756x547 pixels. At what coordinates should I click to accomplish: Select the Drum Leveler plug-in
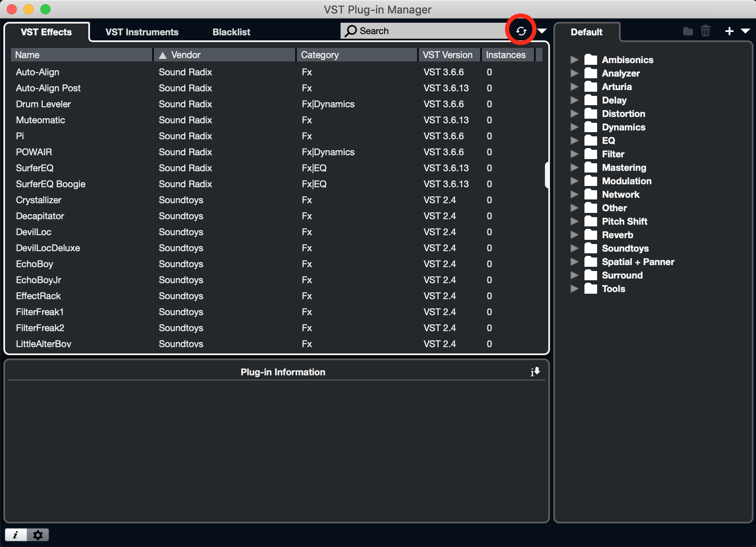pos(277,104)
